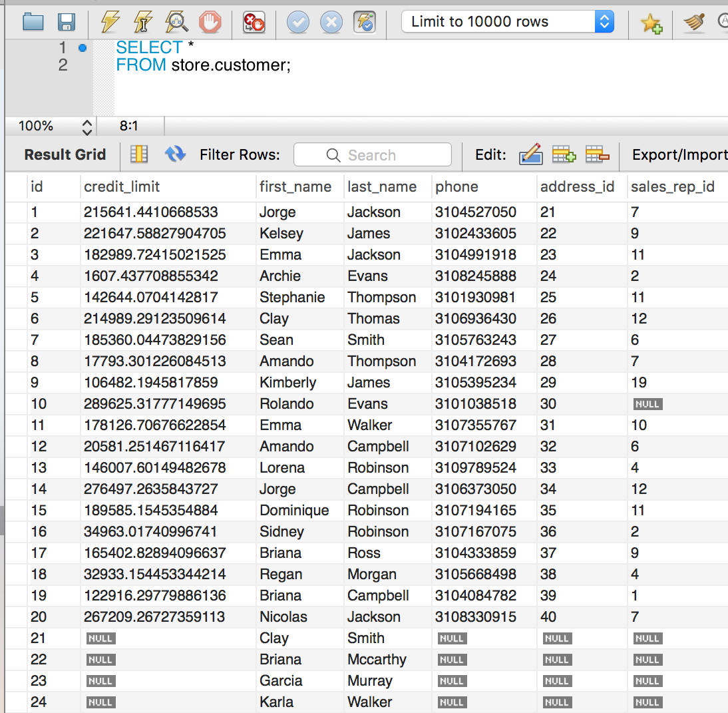Select the Result Grid label
The height and width of the screenshot is (713, 728).
[65, 154]
